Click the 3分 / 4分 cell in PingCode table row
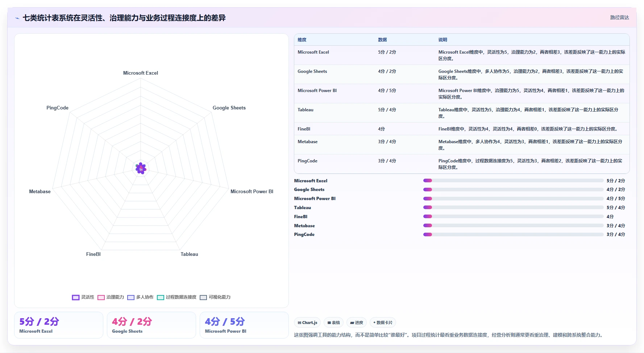This screenshot has height=353, width=644. coord(387,161)
